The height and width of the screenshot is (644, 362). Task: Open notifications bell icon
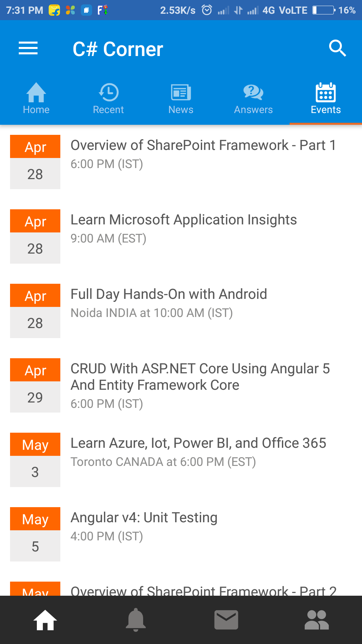[136, 620]
